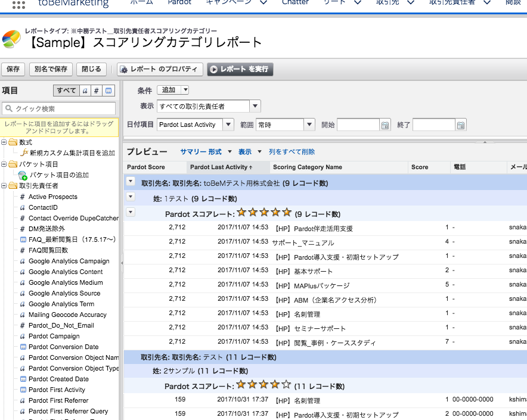
Task: Click the 取引先責任者 folder icon in tree
Action: (13, 186)
